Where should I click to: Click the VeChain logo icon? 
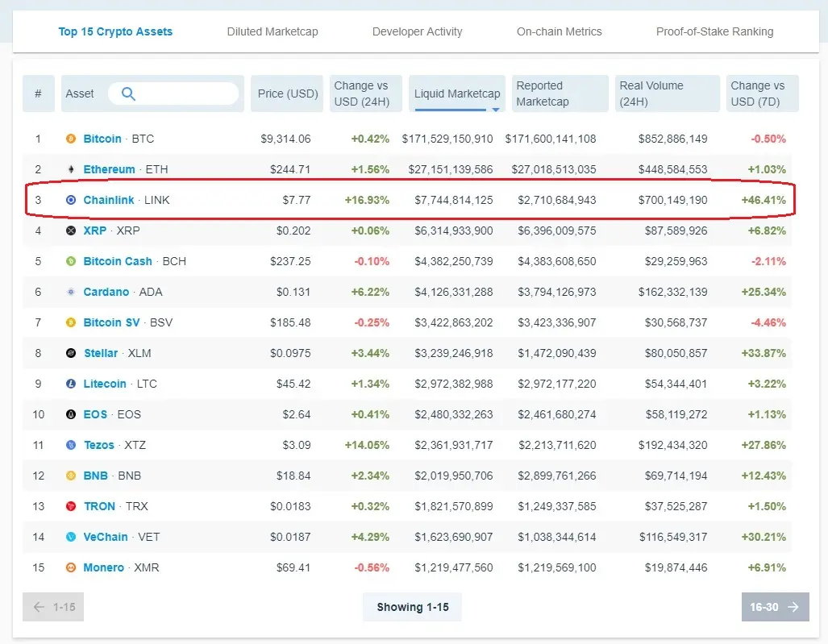tap(71, 537)
